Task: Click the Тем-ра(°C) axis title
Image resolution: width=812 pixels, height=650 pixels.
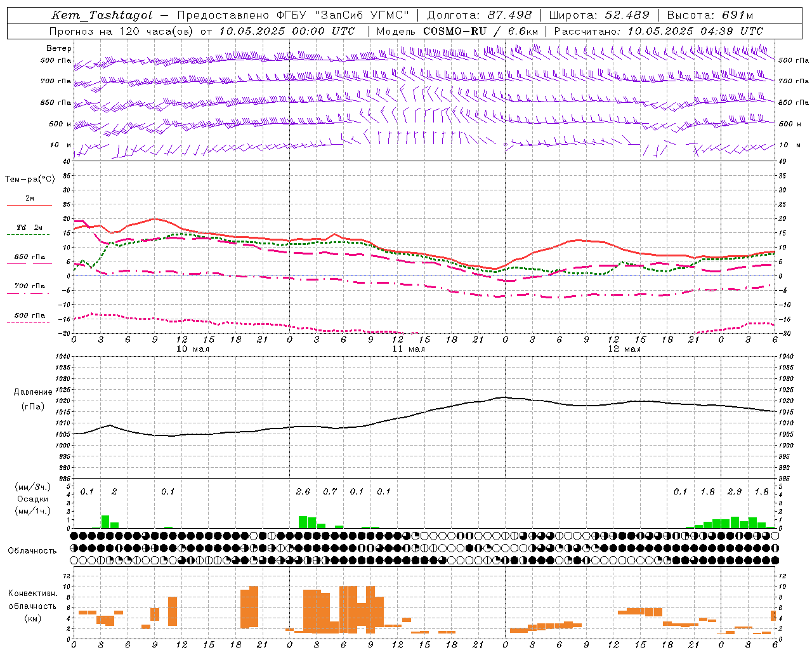Action: 30,180
